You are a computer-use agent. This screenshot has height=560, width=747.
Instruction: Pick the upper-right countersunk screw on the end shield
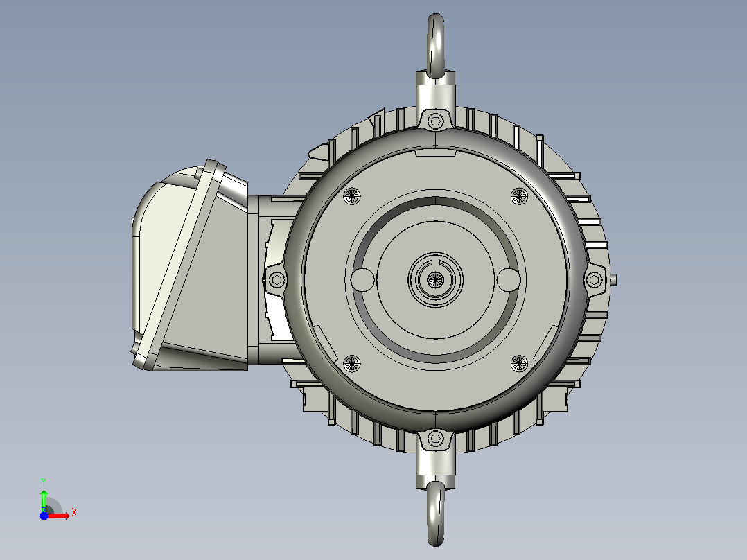(519, 195)
